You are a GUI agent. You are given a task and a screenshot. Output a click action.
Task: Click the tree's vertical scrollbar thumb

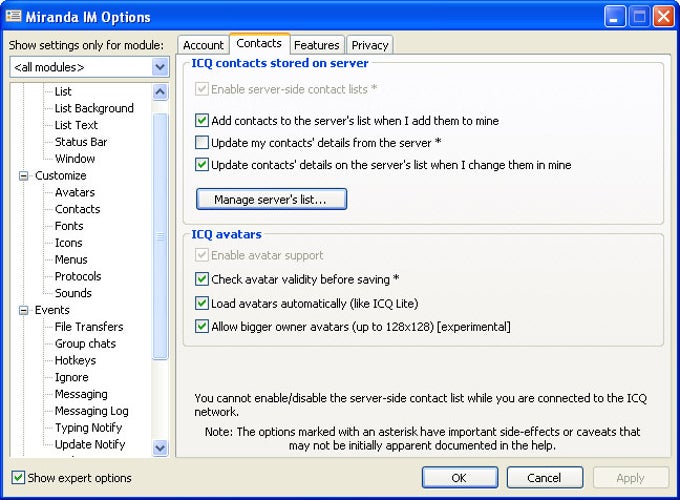(160, 236)
